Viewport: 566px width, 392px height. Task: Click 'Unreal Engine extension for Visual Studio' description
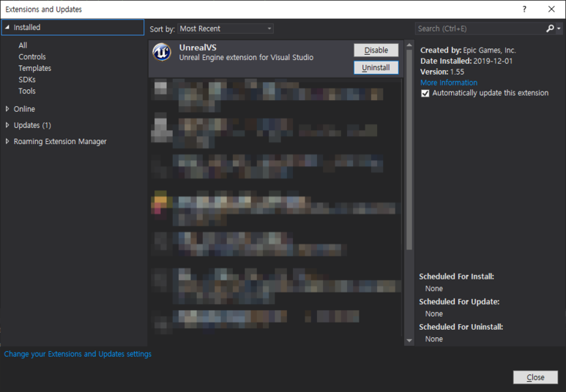tap(246, 57)
